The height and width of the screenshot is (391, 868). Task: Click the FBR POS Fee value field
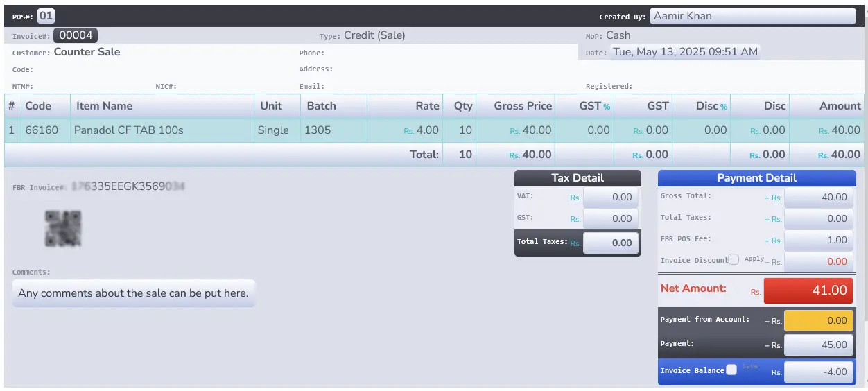tap(818, 240)
